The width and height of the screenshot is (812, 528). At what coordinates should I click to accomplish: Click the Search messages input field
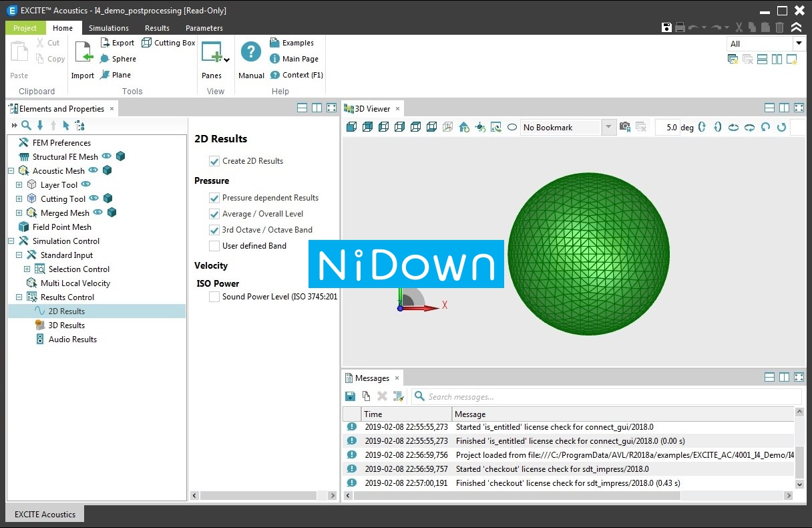606,396
